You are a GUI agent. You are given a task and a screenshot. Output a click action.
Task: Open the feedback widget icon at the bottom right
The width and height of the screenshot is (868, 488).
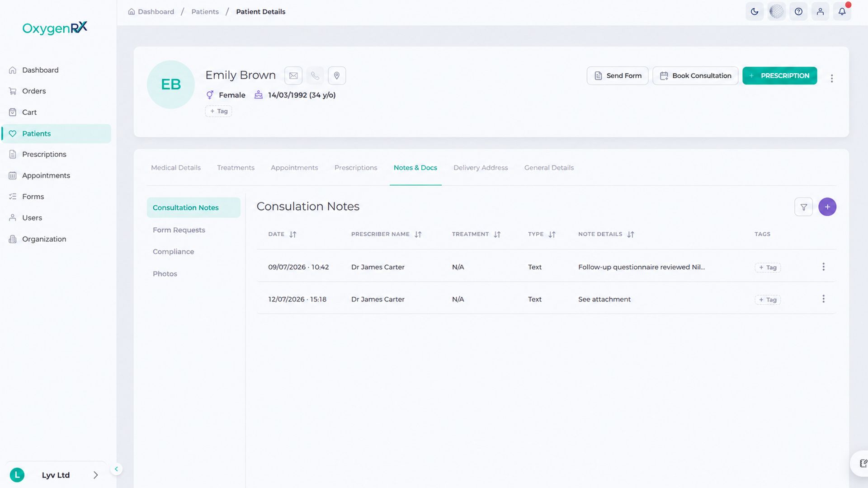click(x=863, y=463)
